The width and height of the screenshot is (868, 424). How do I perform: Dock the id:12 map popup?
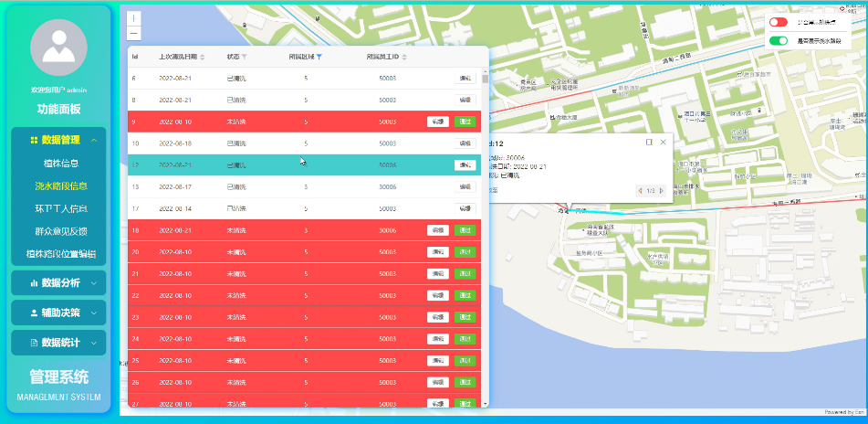coord(649,142)
